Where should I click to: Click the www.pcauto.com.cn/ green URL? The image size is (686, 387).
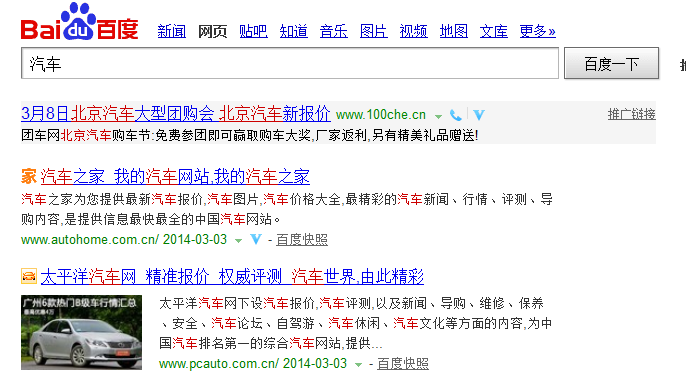218,364
